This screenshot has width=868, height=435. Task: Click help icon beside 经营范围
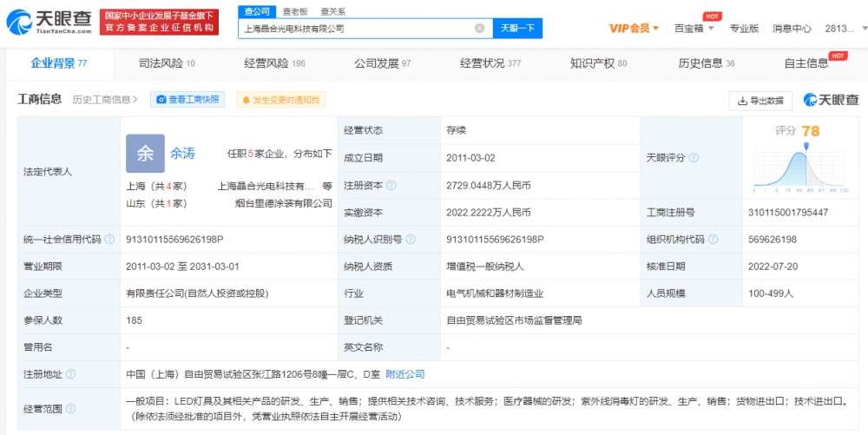[x=70, y=410]
